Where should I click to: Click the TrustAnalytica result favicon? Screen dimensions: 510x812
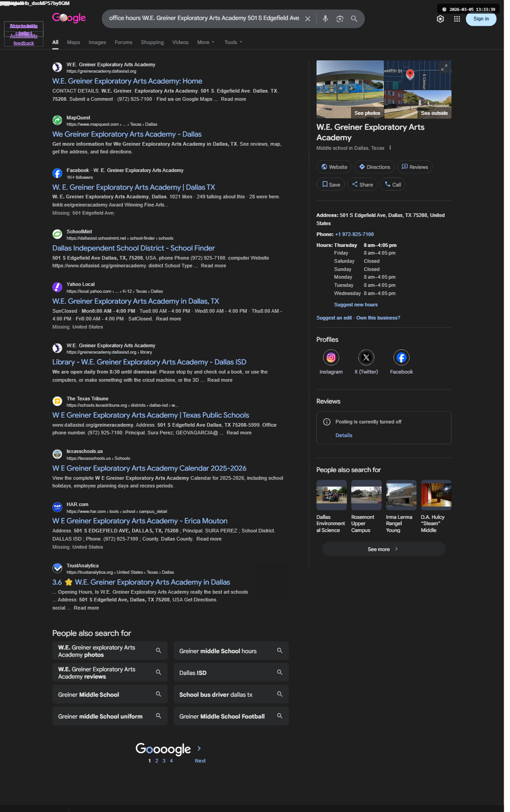57,568
